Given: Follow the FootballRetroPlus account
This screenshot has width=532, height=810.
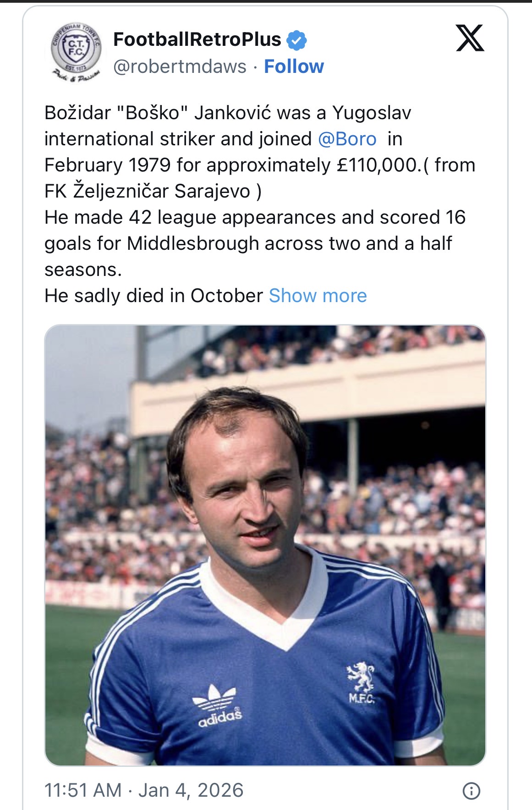Looking at the screenshot, I should [x=294, y=66].
